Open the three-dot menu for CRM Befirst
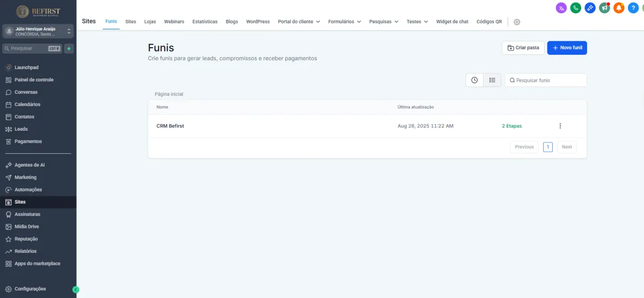The width and height of the screenshot is (644, 298). pyautogui.click(x=560, y=126)
